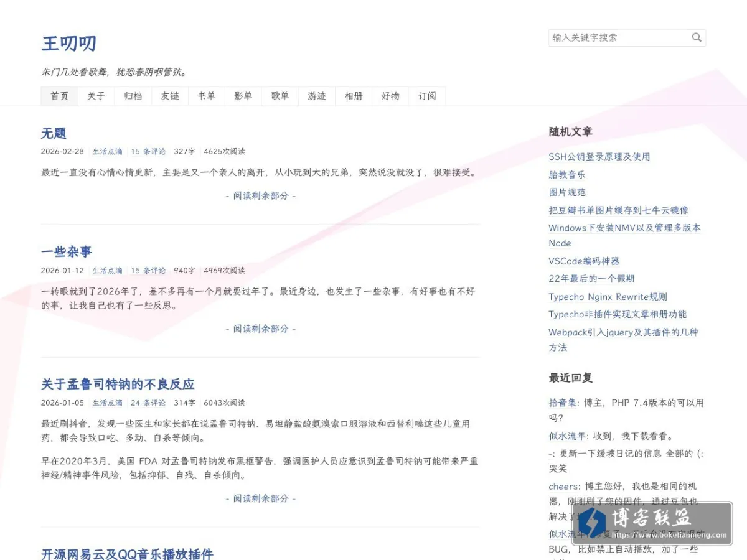Open the 订阅 navigation tab
The image size is (747, 560).
pyautogui.click(x=427, y=96)
